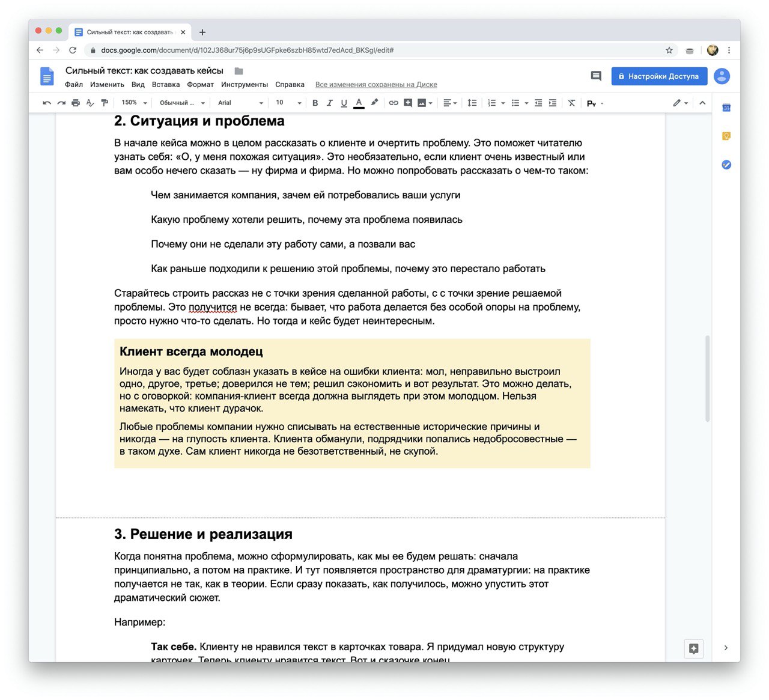This screenshot has height=700, width=769.
Task: Add a comment from the toolbar
Action: click(408, 103)
